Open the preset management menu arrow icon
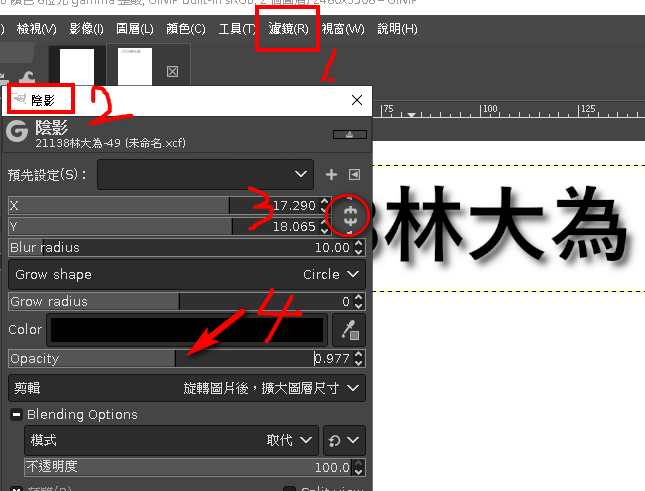 353,175
